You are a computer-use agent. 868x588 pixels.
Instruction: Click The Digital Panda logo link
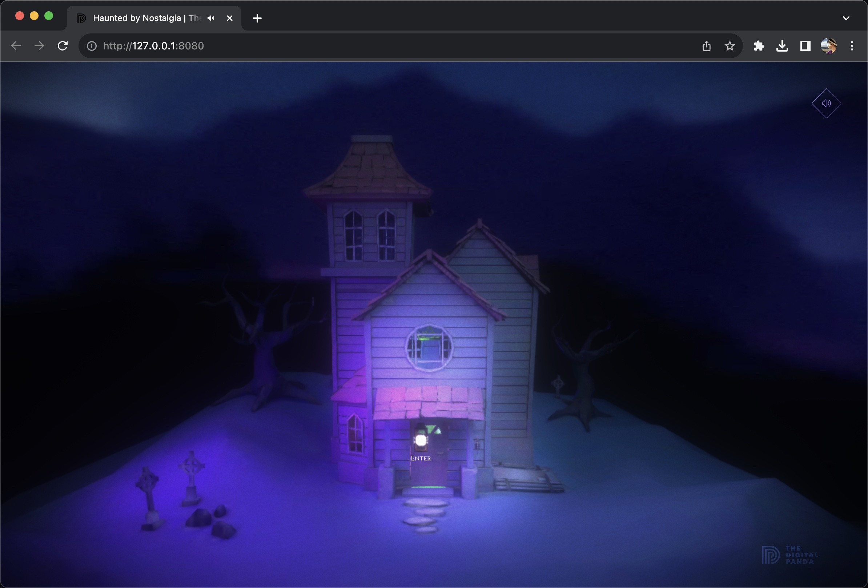pyautogui.click(x=789, y=555)
